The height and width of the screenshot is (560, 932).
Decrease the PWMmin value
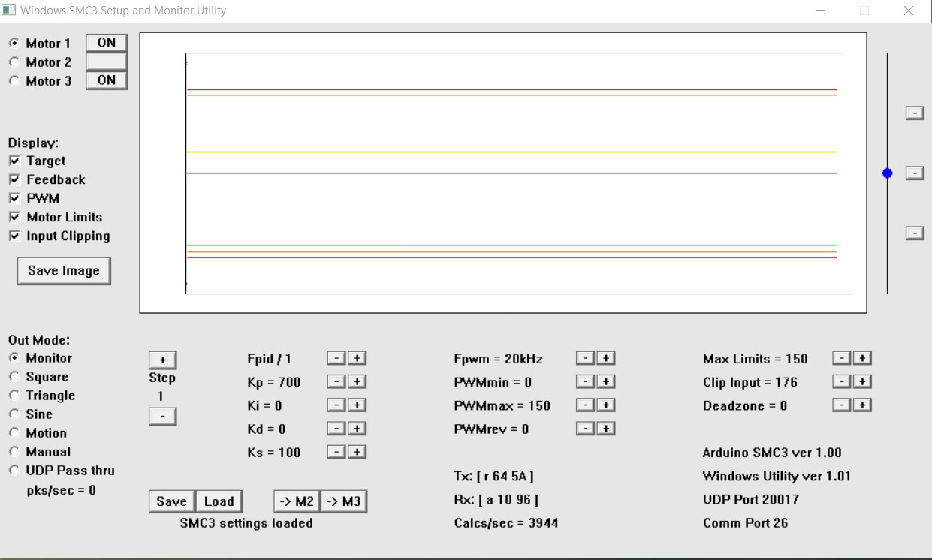586,382
